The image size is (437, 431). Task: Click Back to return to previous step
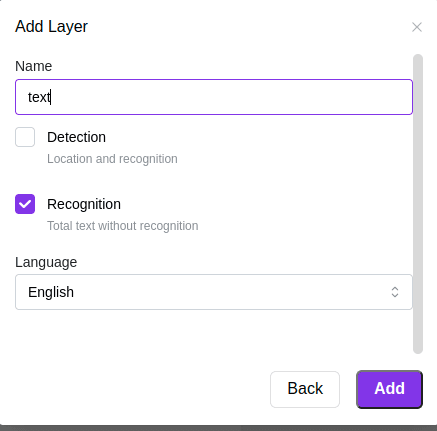click(x=305, y=389)
